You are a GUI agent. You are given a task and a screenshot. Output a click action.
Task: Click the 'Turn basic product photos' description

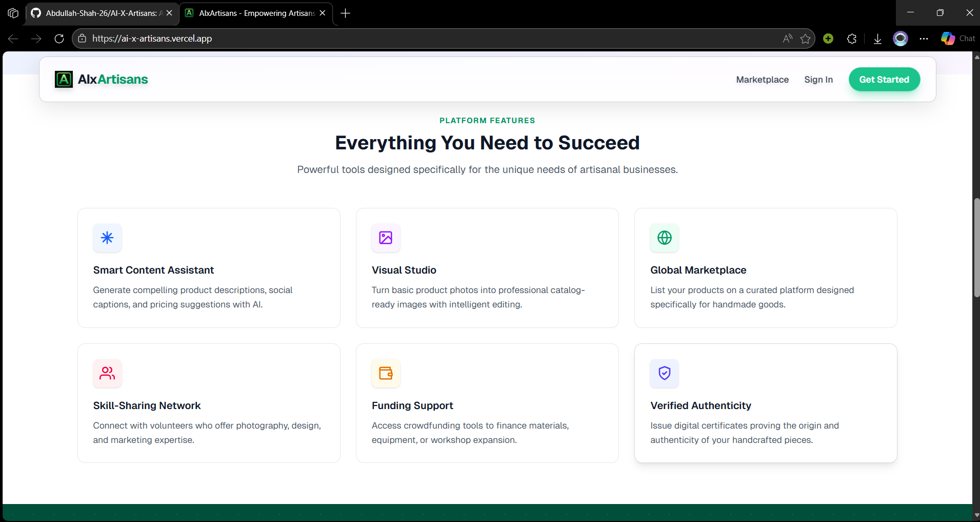click(x=478, y=297)
